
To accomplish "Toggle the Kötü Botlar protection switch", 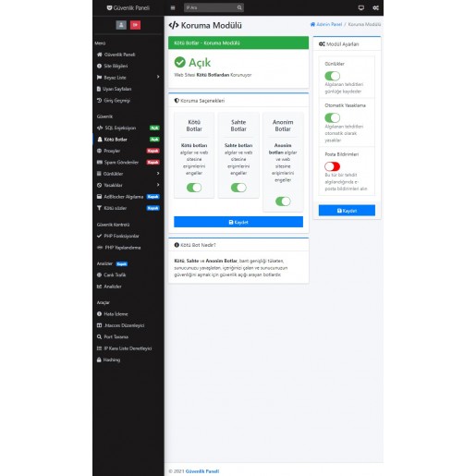I will click(x=194, y=188).
